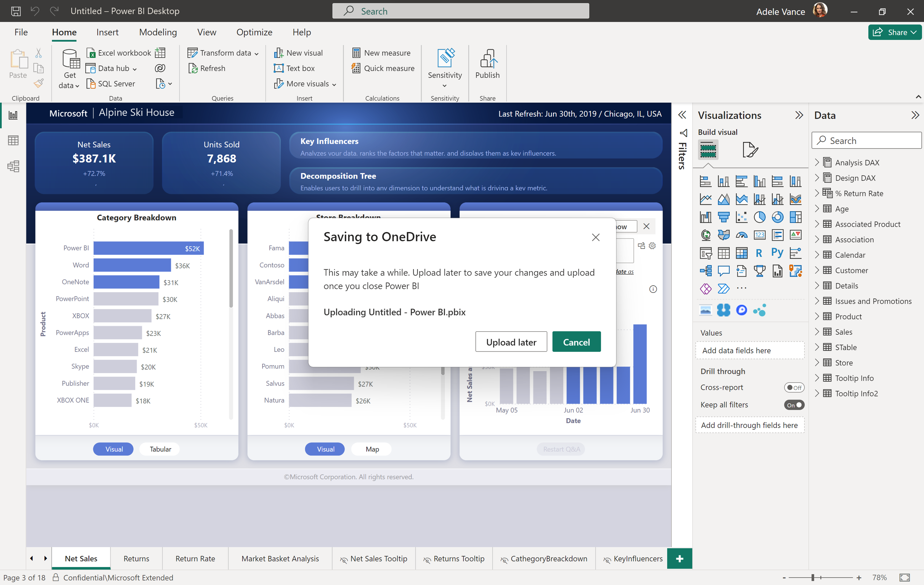Select the Tabular view option
The width and height of the screenshot is (924, 585).
[160, 449]
